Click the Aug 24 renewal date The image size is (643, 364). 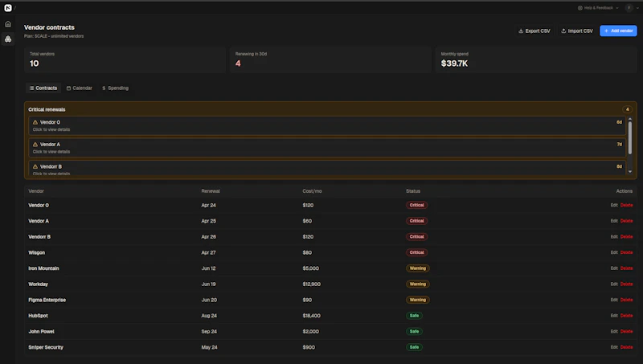coord(209,316)
